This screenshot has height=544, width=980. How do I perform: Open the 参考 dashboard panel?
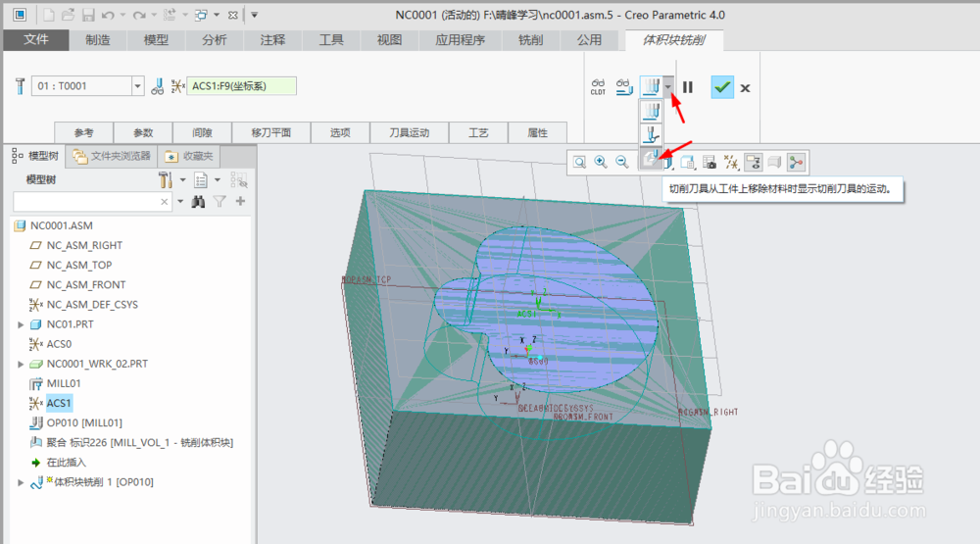click(x=83, y=132)
